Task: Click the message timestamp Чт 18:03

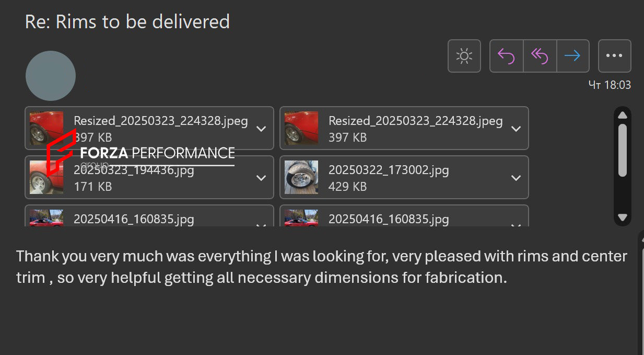Action: point(610,85)
